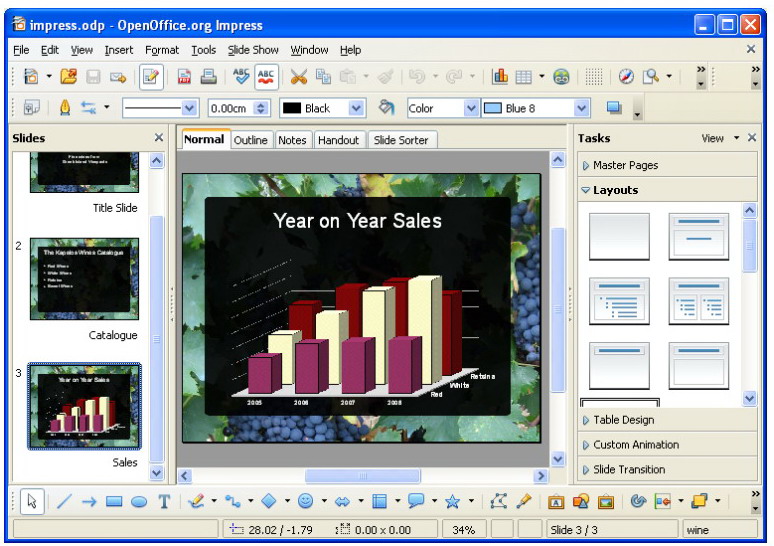Open the Tasks View dropdown
Viewport: 774px width, 546px height.
click(x=720, y=138)
